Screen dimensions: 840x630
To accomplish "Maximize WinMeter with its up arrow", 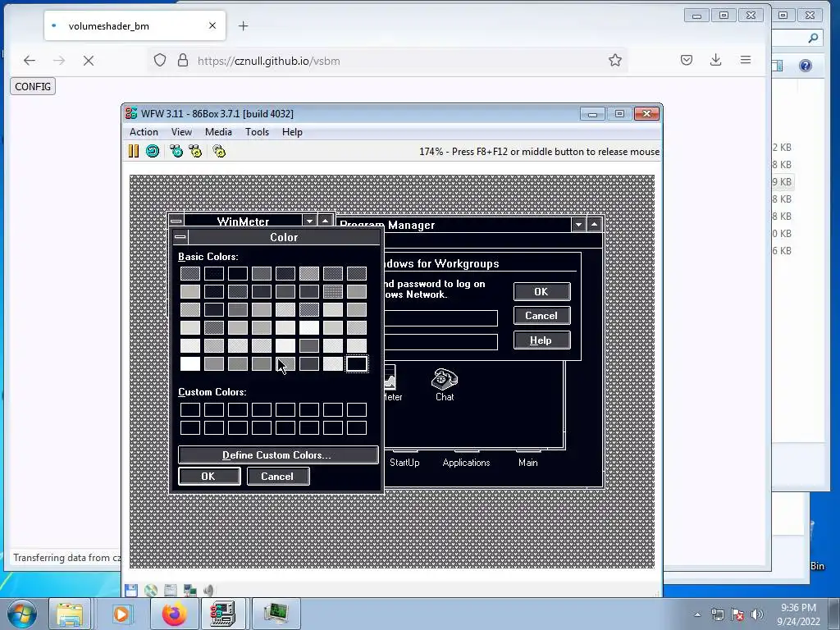I will (325, 221).
